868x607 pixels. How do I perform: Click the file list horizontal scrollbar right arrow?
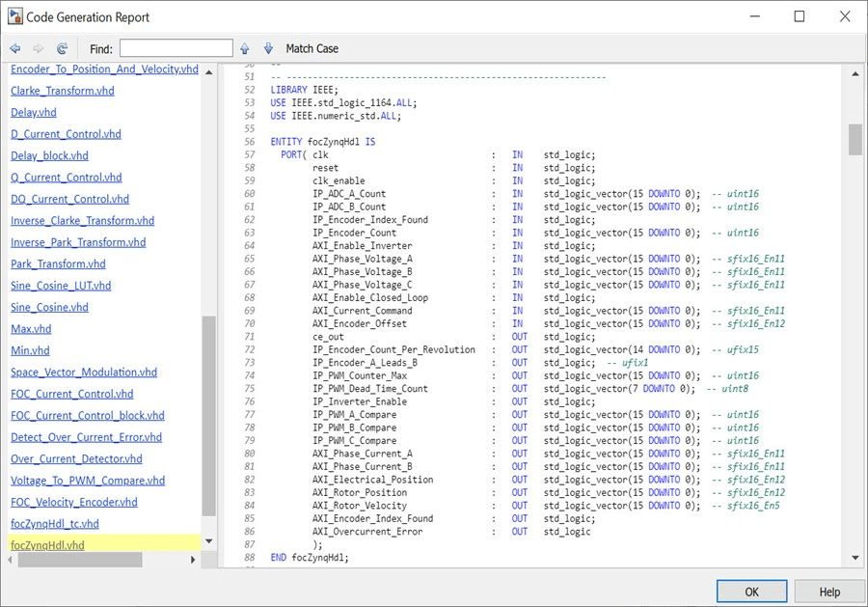(193, 560)
